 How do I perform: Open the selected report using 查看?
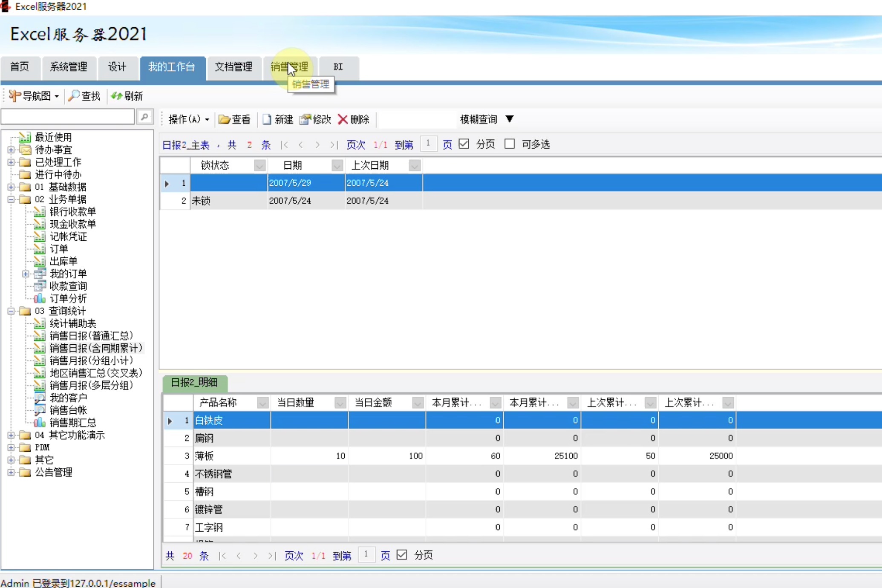[x=234, y=119]
